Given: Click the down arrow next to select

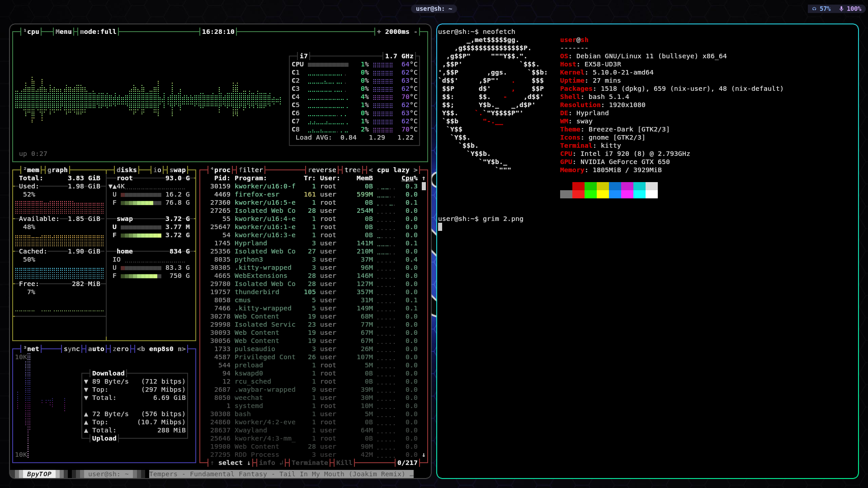Looking at the screenshot, I should coord(249,463).
